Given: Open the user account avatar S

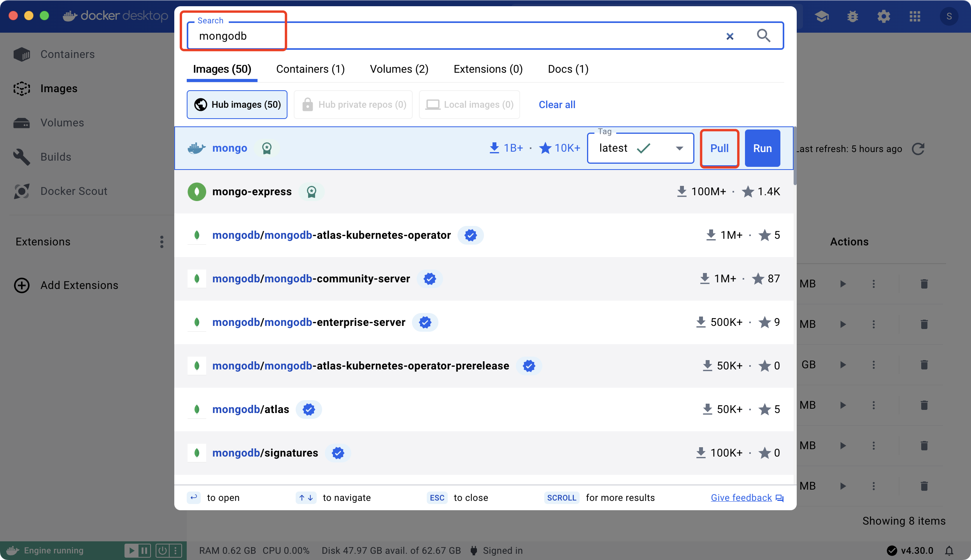Looking at the screenshot, I should click(949, 16).
